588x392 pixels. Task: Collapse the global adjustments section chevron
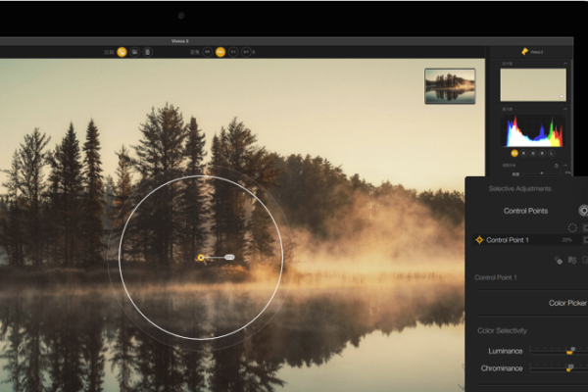[565, 166]
